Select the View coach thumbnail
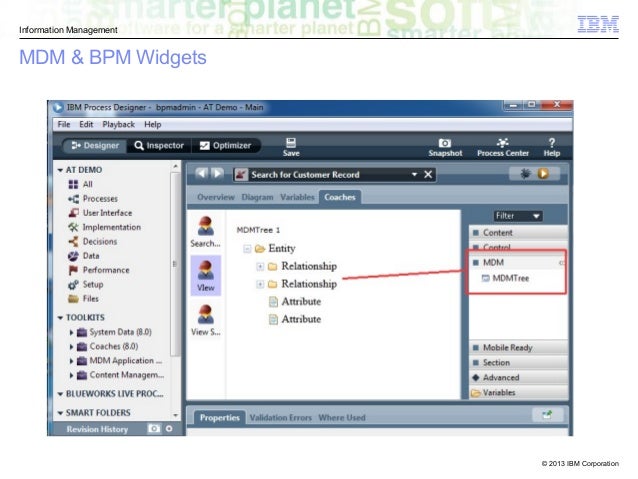The image size is (638, 479). [205, 276]
